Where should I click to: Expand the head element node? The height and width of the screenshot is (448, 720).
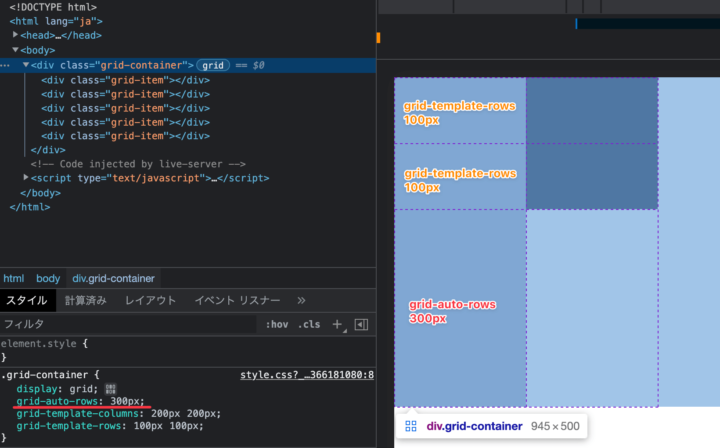click(x=15, y=35)
